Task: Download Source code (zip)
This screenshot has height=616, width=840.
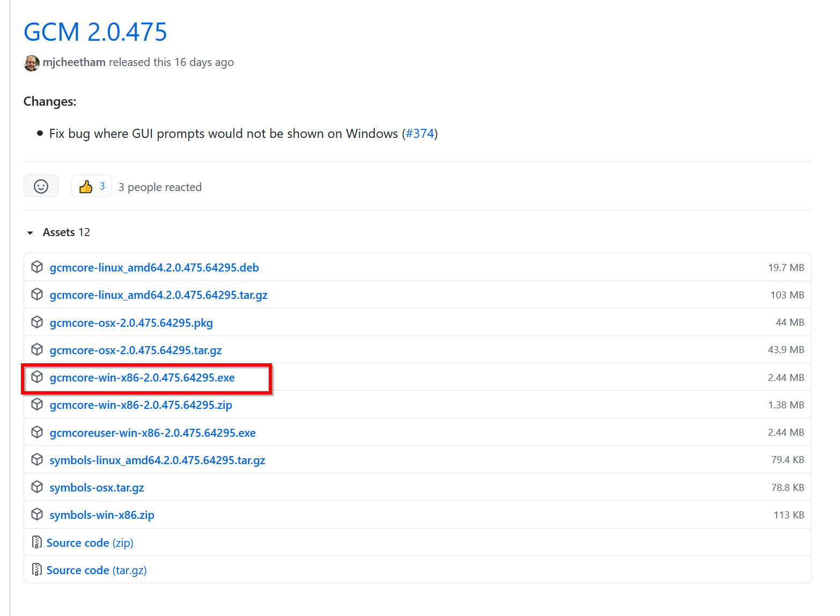Action: [90, 543]
